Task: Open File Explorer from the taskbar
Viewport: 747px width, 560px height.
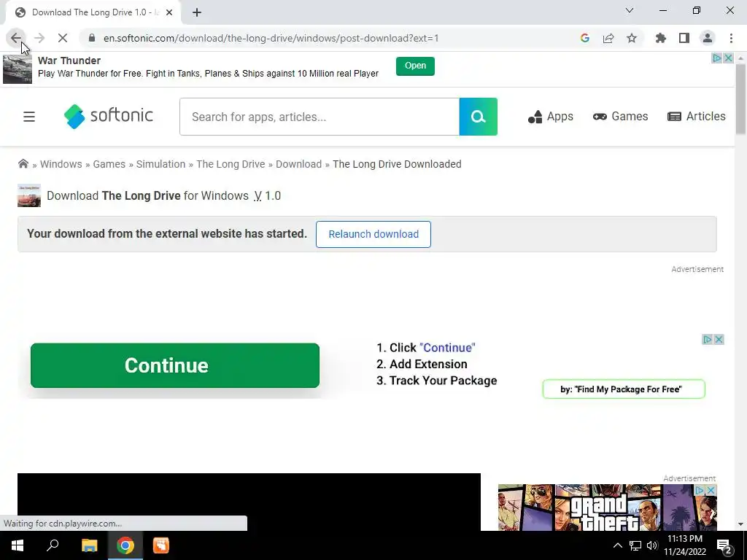Action: click(x=89, y=545)
